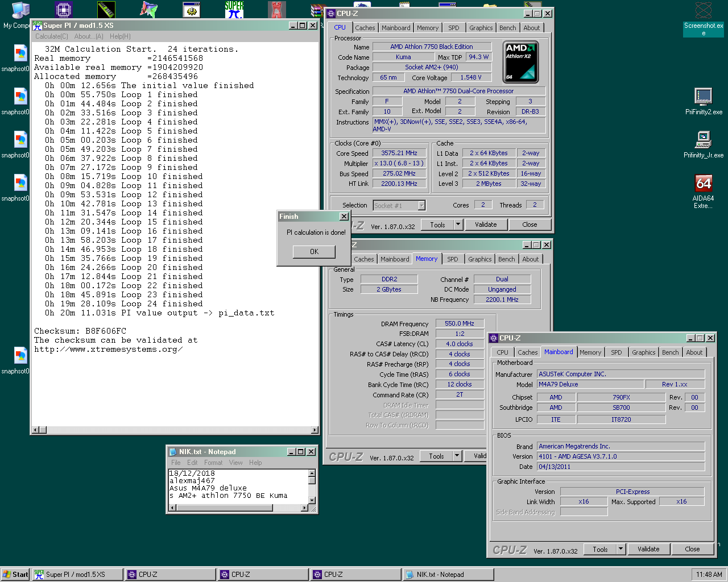Click Tools button in CPU-Z Memory window
This screenshot has width=728, height=582.
[x=436, y=456]
